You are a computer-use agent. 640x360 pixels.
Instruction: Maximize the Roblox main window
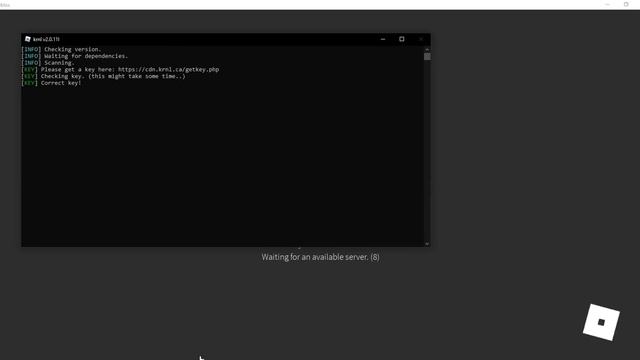point(626,4)
